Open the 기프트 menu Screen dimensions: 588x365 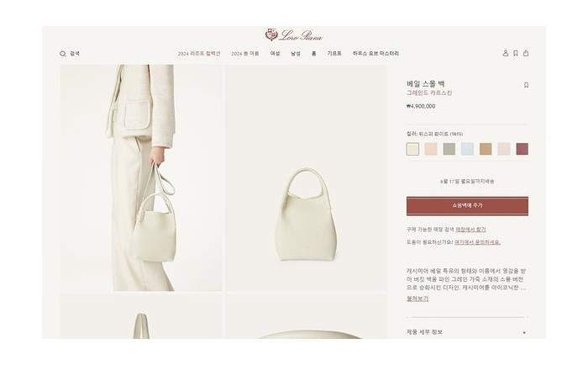click(334, 54)
